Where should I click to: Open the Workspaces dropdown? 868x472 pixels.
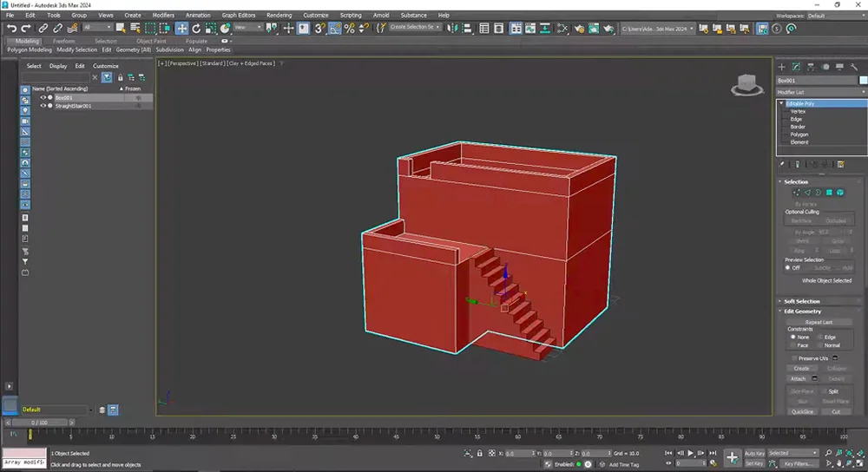834,16
